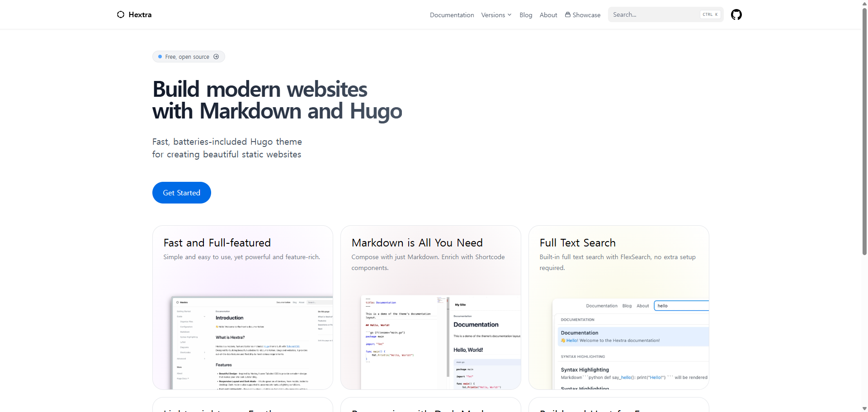Click the Hextra circle logo icon
Screen dimensions: 868x412
pyautogui.click(x=121, y=14)
